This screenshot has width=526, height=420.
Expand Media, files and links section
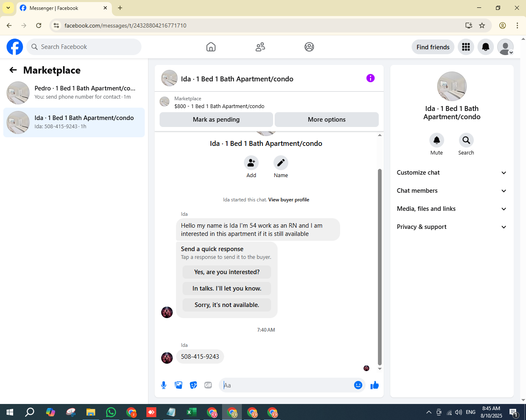(x=452, y=209)
